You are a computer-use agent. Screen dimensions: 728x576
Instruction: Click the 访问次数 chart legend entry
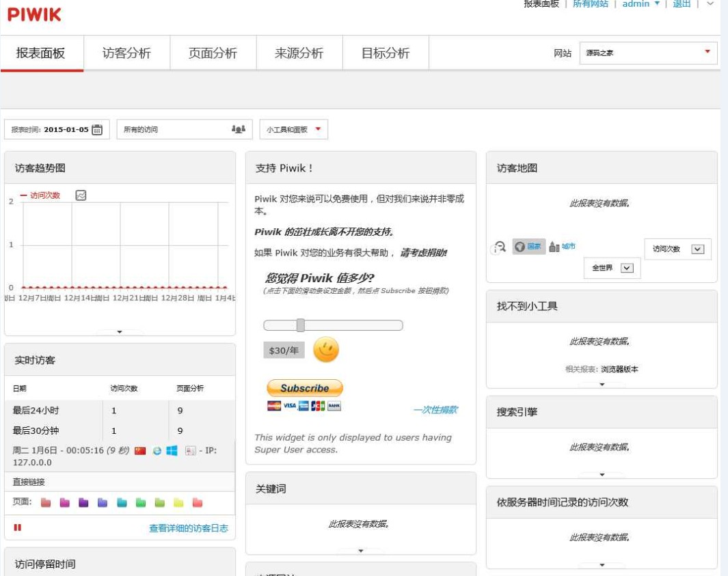click(40, 195)
